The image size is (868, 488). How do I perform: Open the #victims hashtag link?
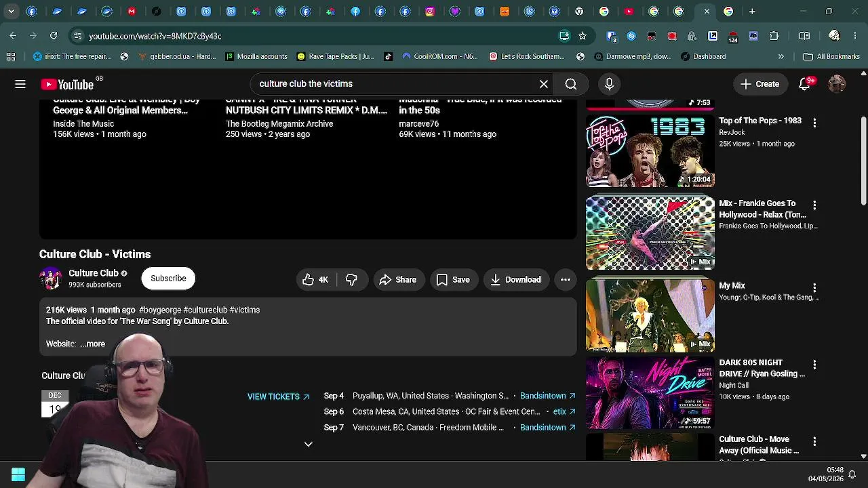[245, 310]
